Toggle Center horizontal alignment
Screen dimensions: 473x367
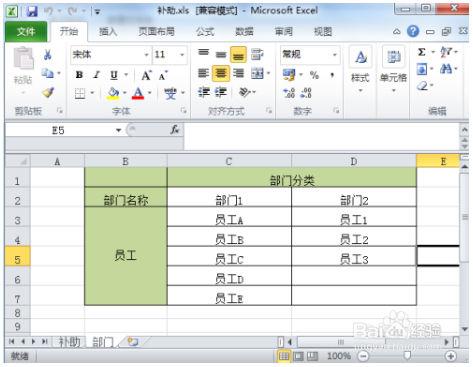(221, 73)
